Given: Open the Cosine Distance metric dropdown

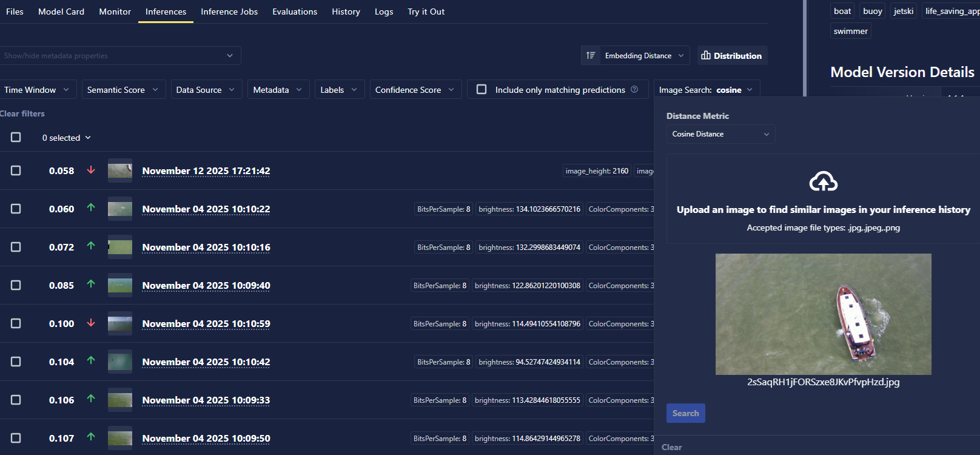Looking at the screenshot, I should (720, 134).
